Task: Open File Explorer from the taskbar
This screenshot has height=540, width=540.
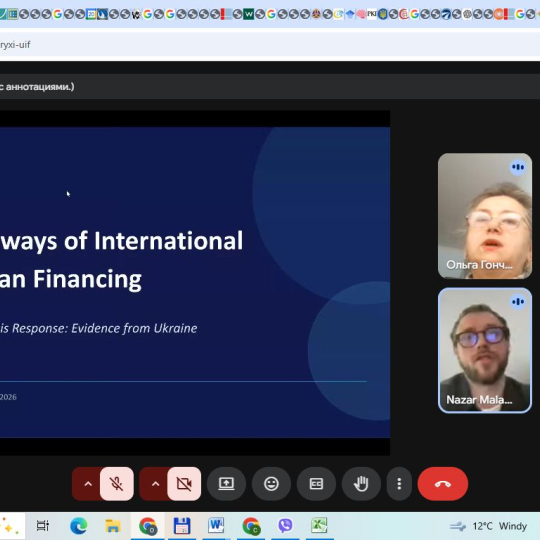Action: tap(113, 526)
